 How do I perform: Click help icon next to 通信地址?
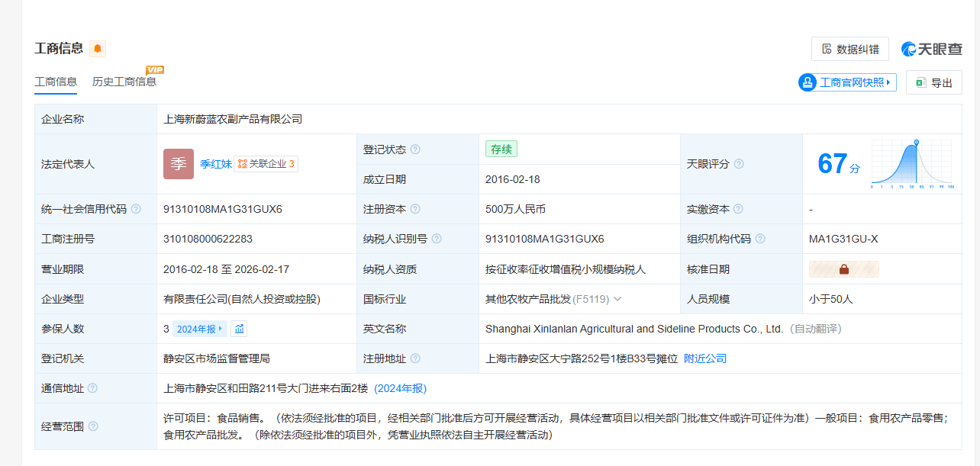click(x=93, y=388)
